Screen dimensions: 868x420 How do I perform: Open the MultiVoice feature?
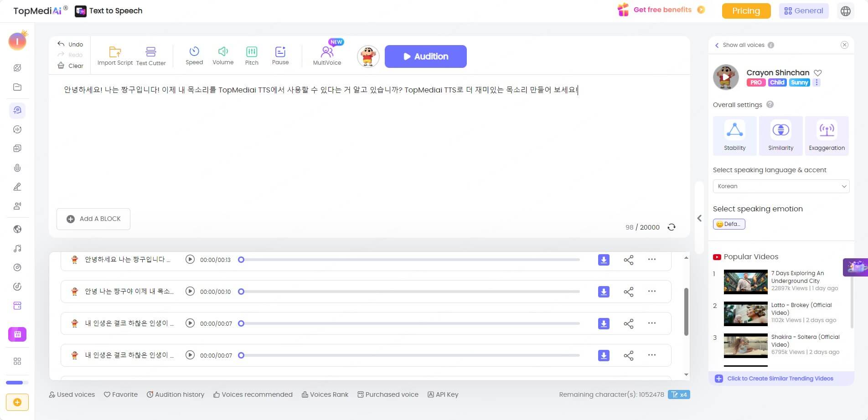(327, 56)
